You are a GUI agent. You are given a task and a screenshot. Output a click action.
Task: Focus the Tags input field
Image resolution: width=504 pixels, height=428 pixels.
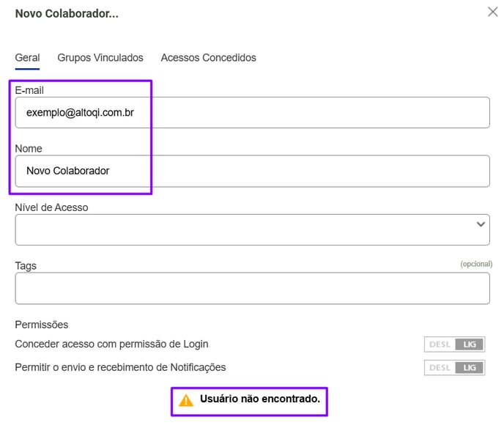pos(252,288)
